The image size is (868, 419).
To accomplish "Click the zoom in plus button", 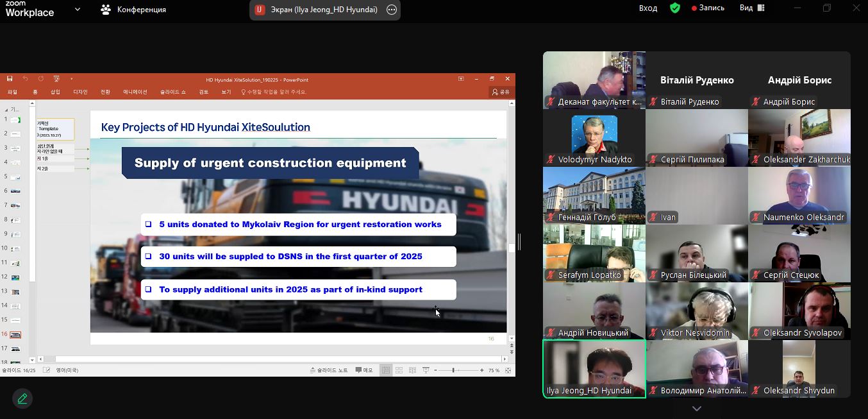I will tap(481, 370).
